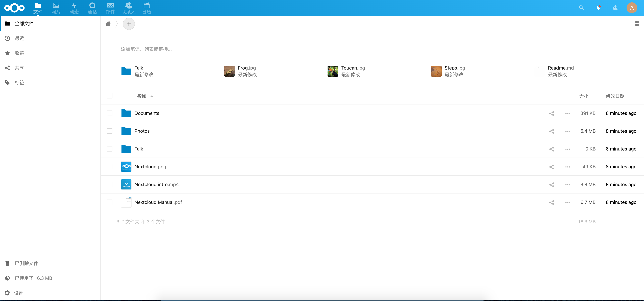Open the Activity (动态) app
Screen dimensions: 644x301
click(x=74, y=8)
